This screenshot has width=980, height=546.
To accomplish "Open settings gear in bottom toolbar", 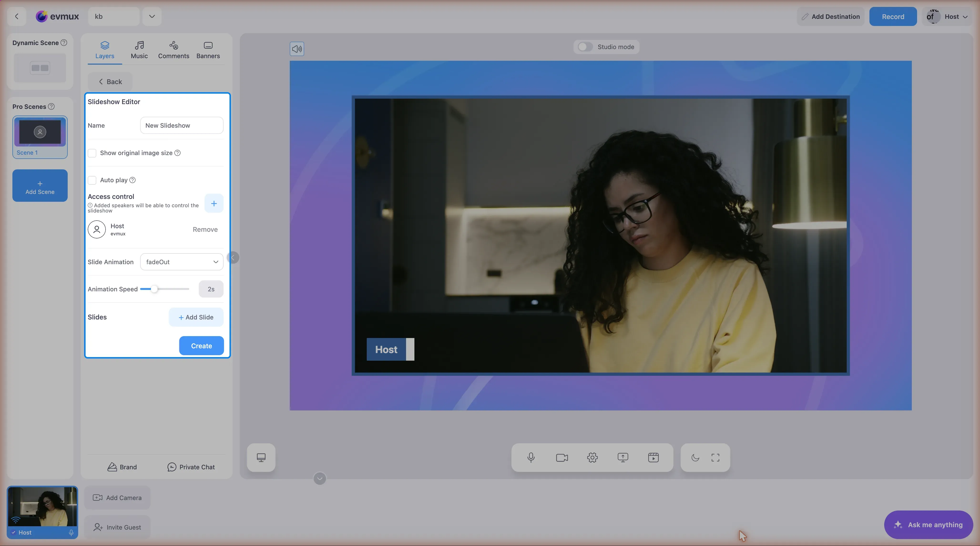I will click(592, 457).
